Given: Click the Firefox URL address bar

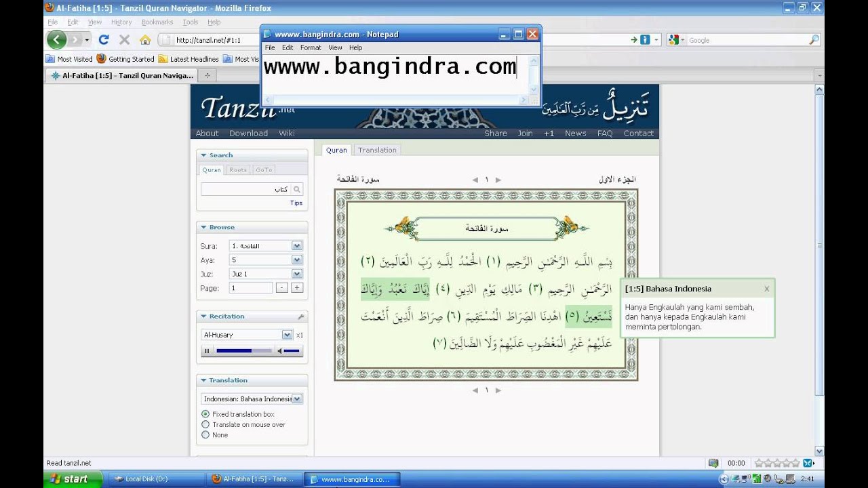Looking at the screenshot, I should (210, 40).
